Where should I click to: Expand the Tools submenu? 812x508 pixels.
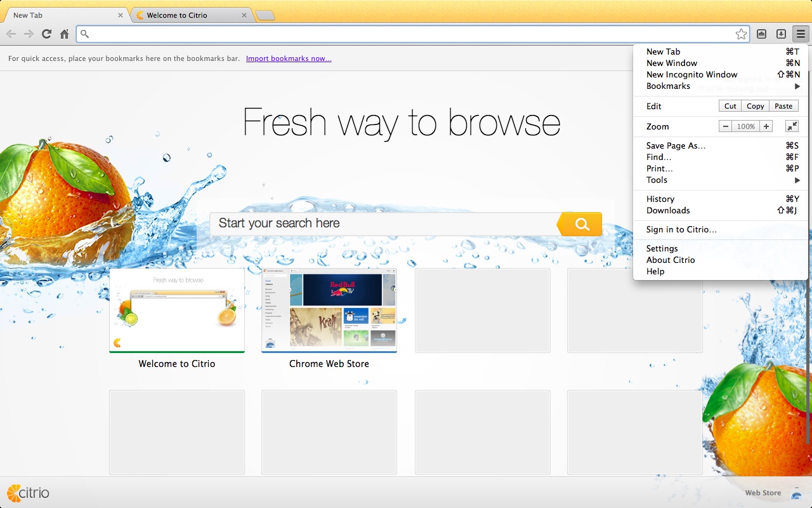721,180
